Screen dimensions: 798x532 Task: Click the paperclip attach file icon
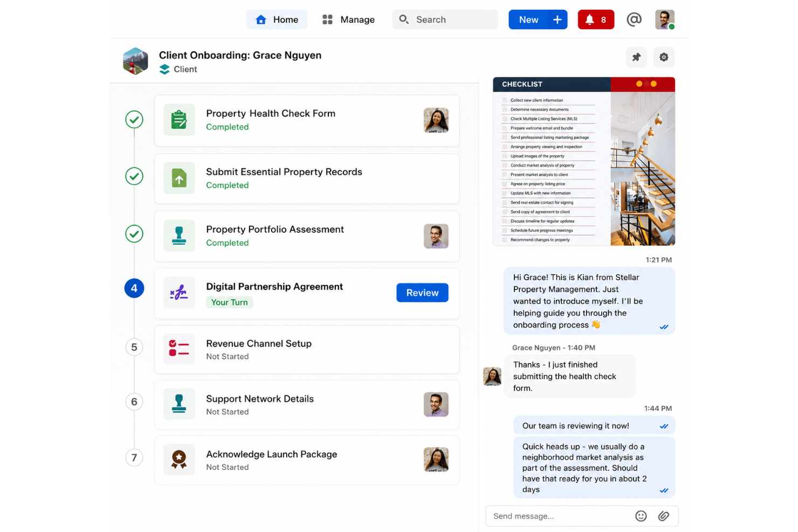664,516
